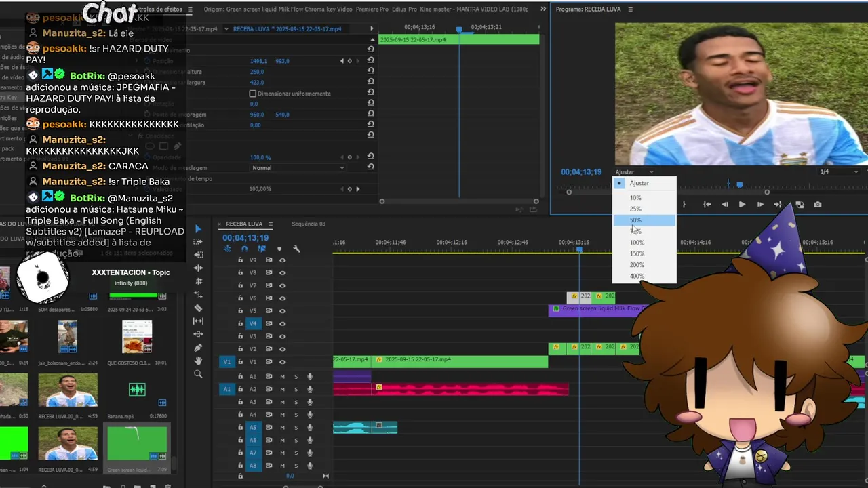Screen dimensions: 868x488
Task: Click program monitor playhead marker
Action: [x=739, y=184]
